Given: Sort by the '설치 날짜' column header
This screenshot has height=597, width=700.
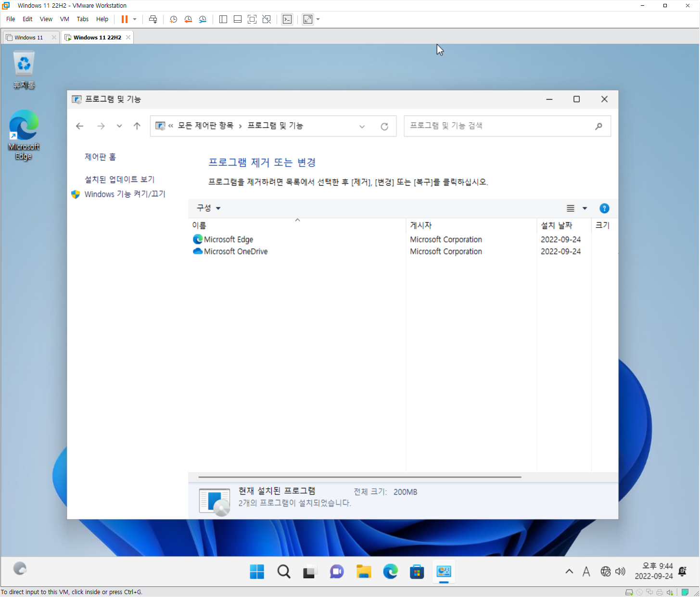Looking at the screenshot, I should [564, 225].
